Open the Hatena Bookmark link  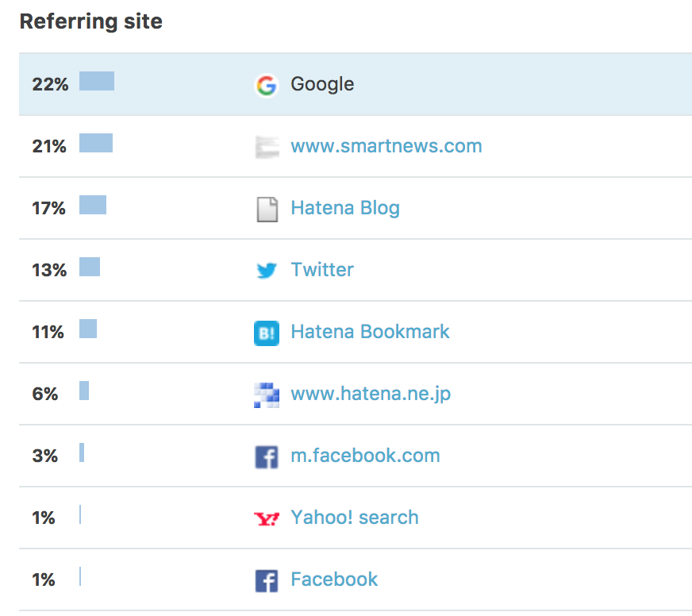370,332
